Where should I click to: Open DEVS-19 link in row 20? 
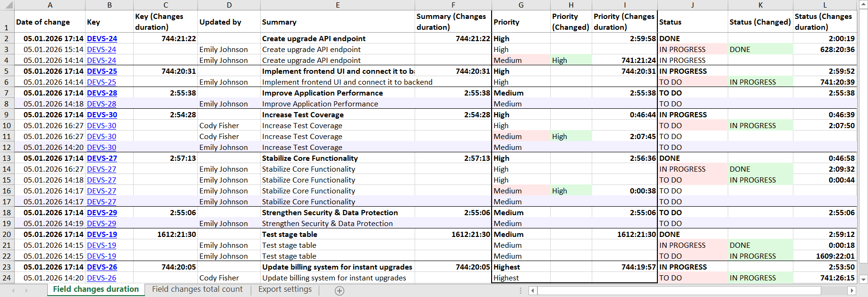pos(102,235)
